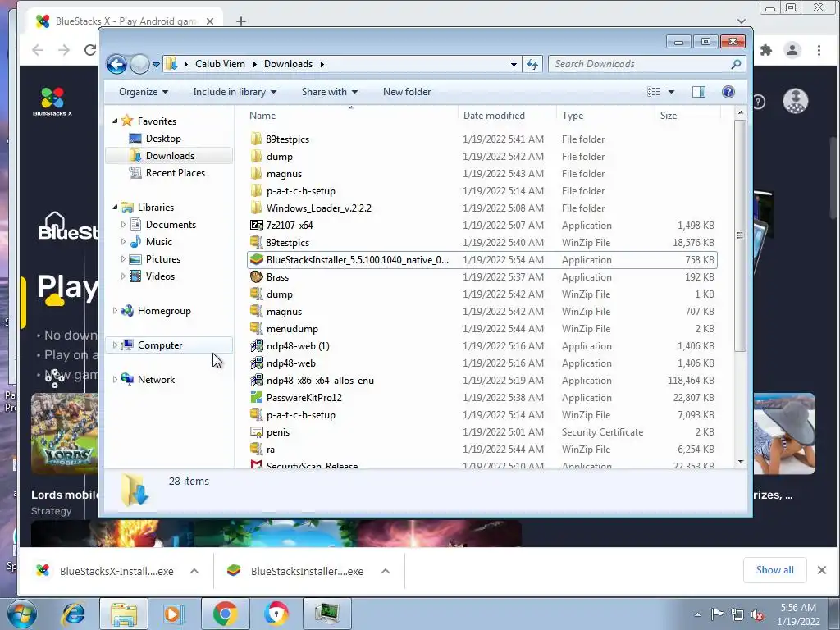Sort files by Date modified column header
Image resolution: width=840 pixels, height=630 pixels.
(493, 115)
